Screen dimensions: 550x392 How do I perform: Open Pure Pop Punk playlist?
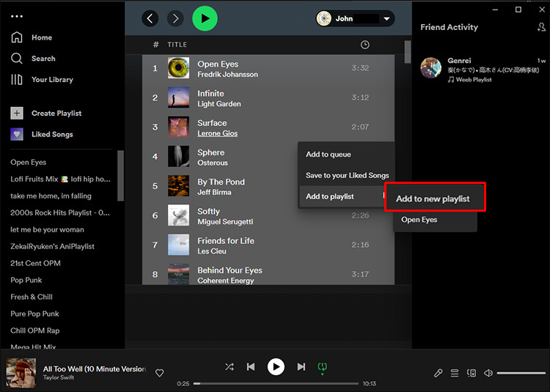[34, 314]
